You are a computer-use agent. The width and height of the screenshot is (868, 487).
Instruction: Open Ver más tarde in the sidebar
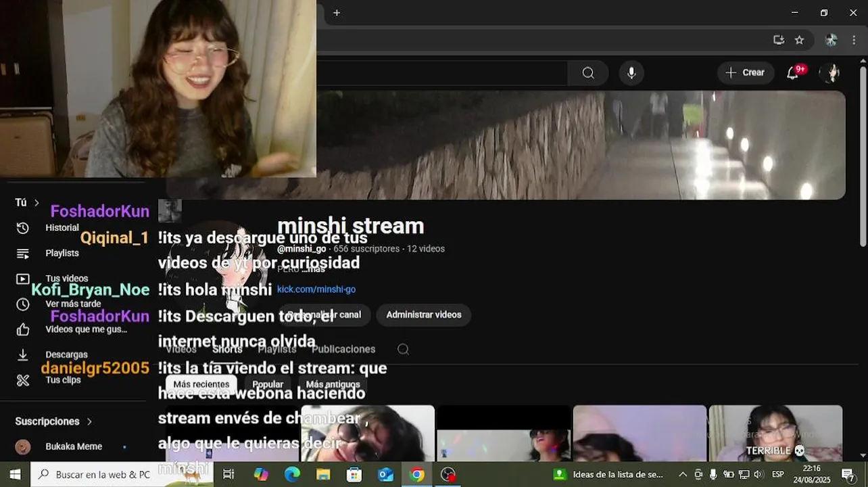point(73,304)
